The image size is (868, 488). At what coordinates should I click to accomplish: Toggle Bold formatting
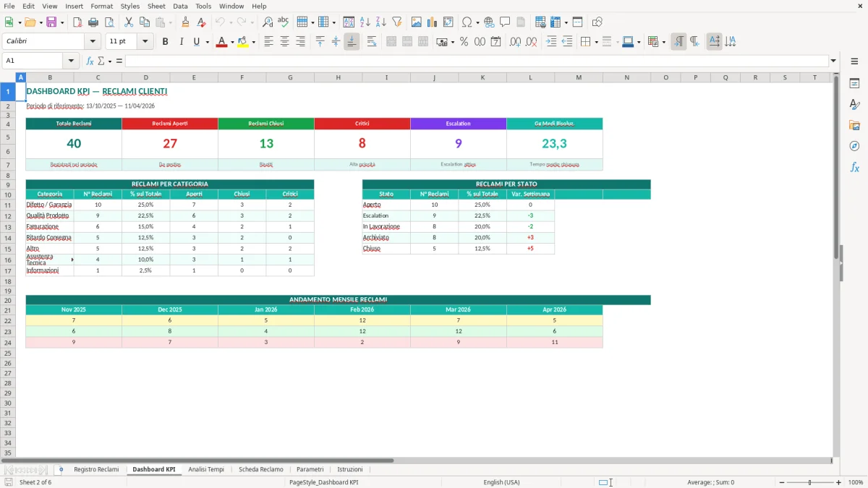(x=166, y=42)
